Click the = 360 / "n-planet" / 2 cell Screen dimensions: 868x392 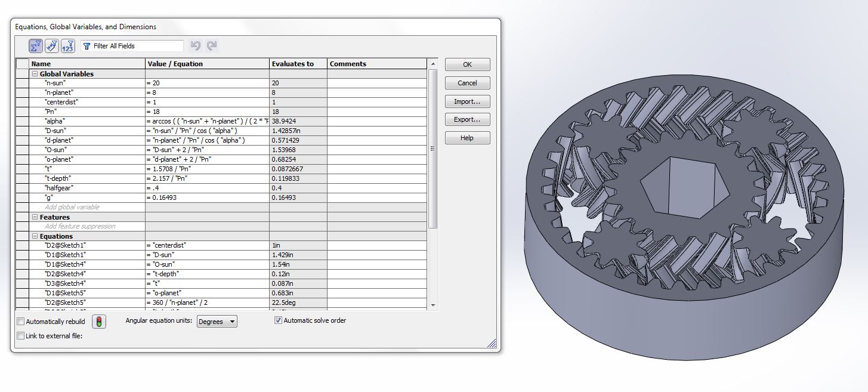click(207, 303)
